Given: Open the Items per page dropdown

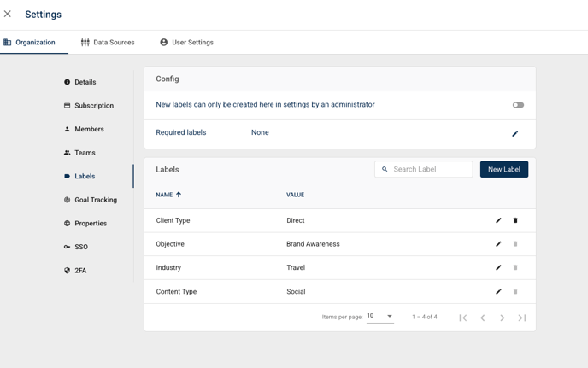Looking at the screenshot, I should tap(380, 316).
